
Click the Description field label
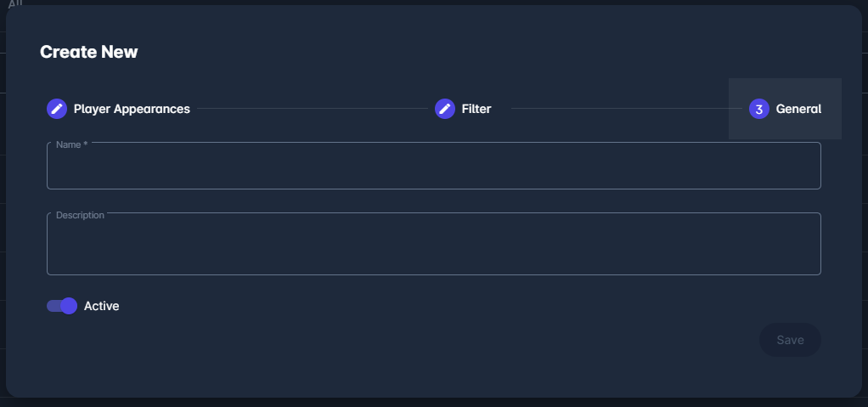click(80, 215)
